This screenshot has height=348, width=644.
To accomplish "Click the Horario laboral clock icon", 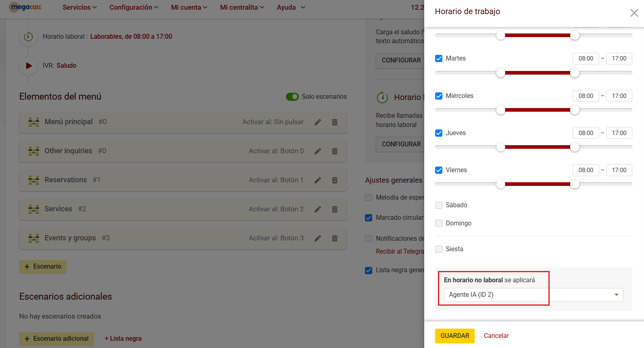I will pos(28,37).
